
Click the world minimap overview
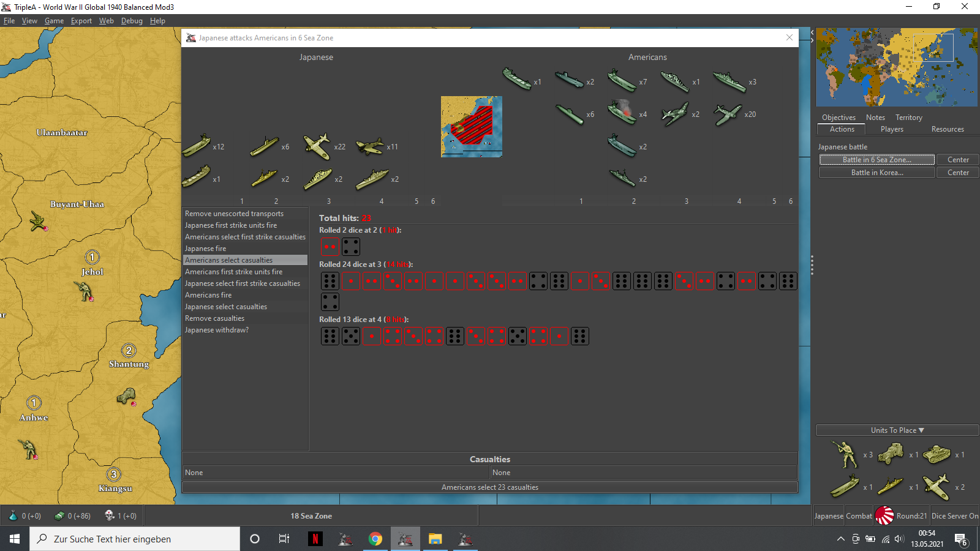[897, 67]
